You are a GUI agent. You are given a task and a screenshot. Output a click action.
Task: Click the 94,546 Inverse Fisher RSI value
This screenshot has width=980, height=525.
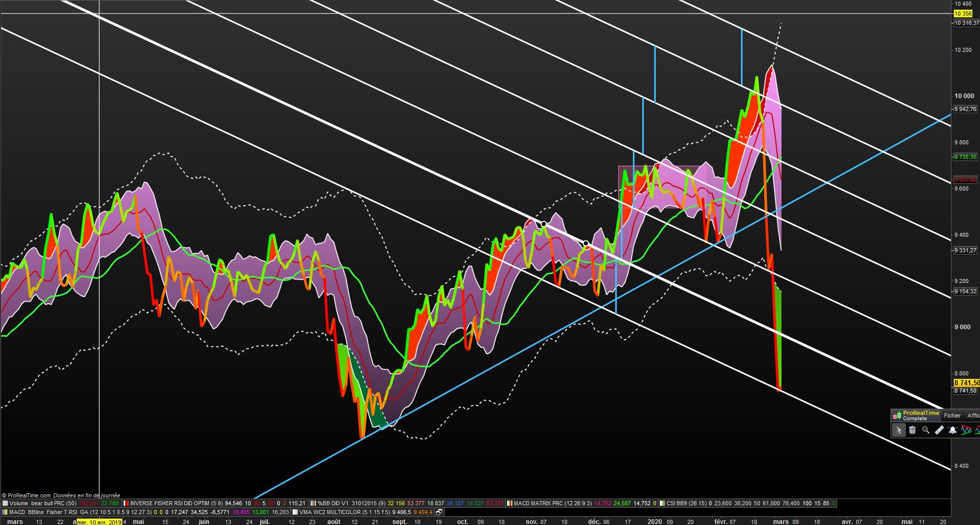point(233,503)
